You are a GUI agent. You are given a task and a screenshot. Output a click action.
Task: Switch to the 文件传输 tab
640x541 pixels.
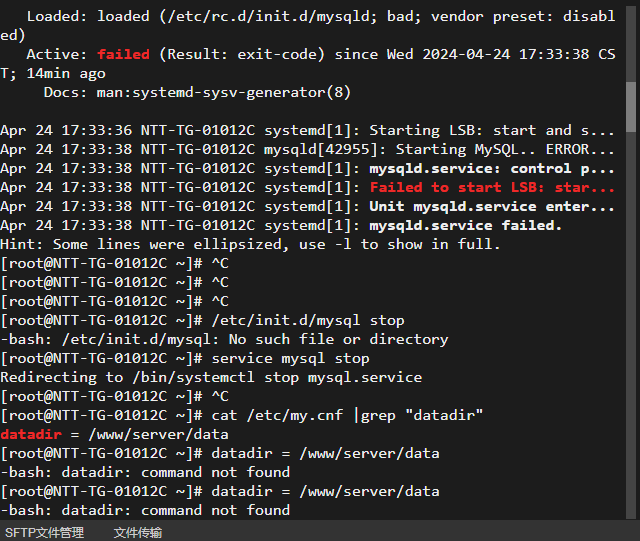(x=138, y=532)
